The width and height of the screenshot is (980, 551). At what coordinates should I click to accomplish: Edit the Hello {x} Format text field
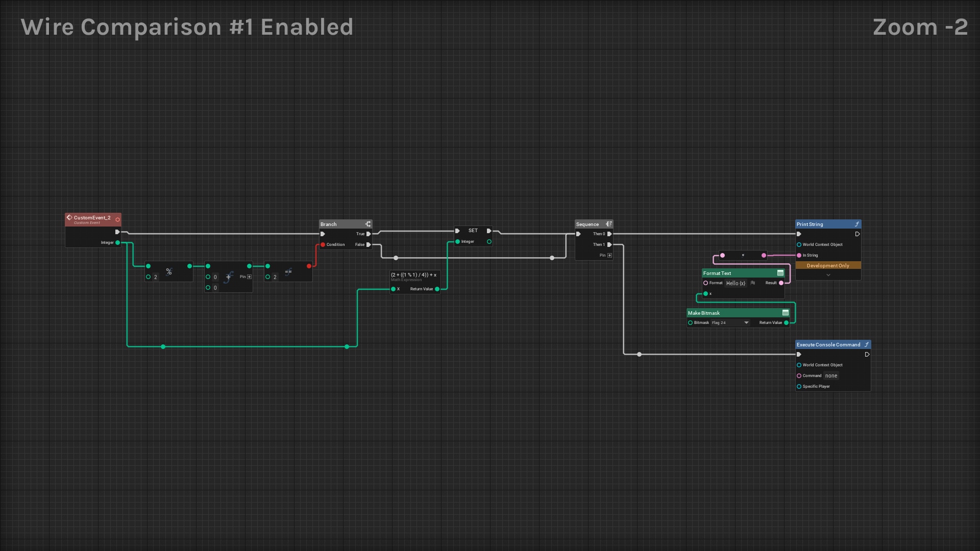coord(736,284)
